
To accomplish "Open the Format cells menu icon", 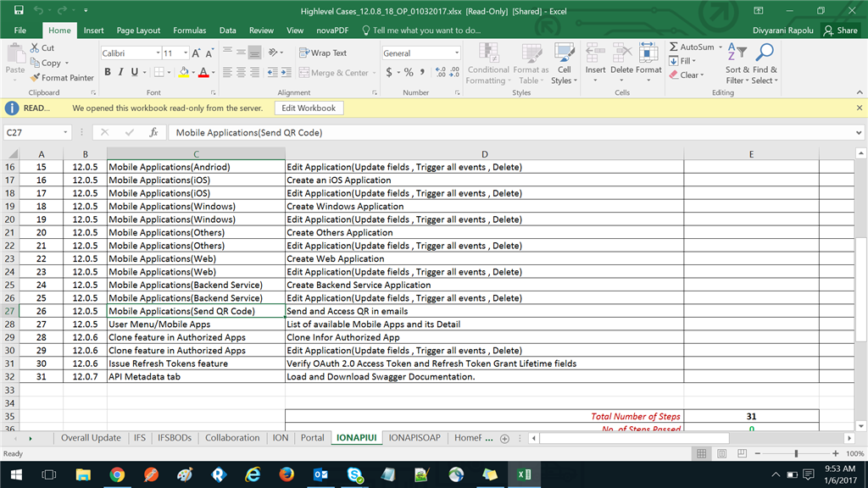I will pyautogui.click(x=648, y=53).
